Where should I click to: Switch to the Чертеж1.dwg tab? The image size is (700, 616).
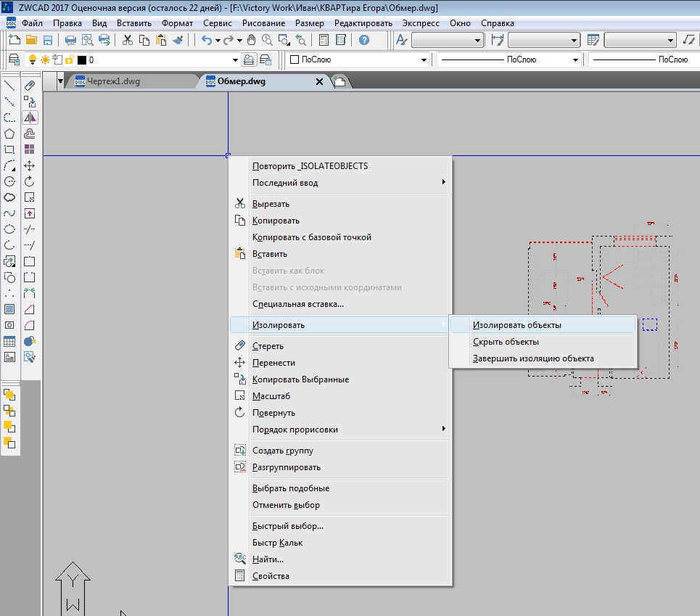pyautogui.click(x=112, y=81)
